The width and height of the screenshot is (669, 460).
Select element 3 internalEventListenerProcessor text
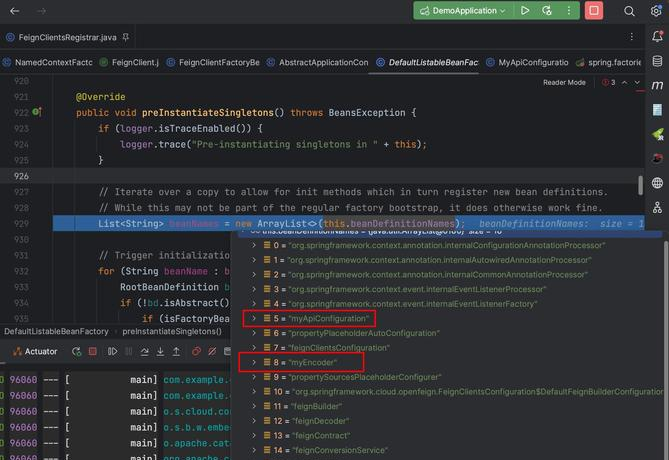418,289
